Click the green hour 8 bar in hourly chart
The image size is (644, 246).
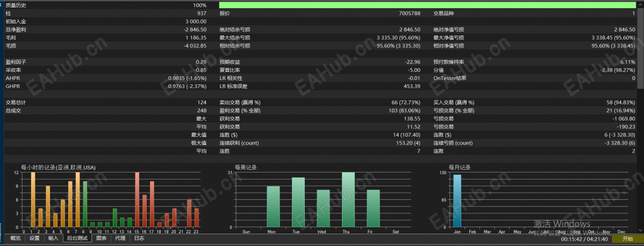[85, 204]
